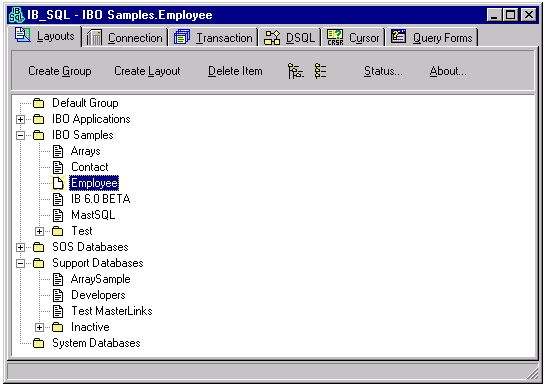Click the Inactive folder icon

click(57, 327)
